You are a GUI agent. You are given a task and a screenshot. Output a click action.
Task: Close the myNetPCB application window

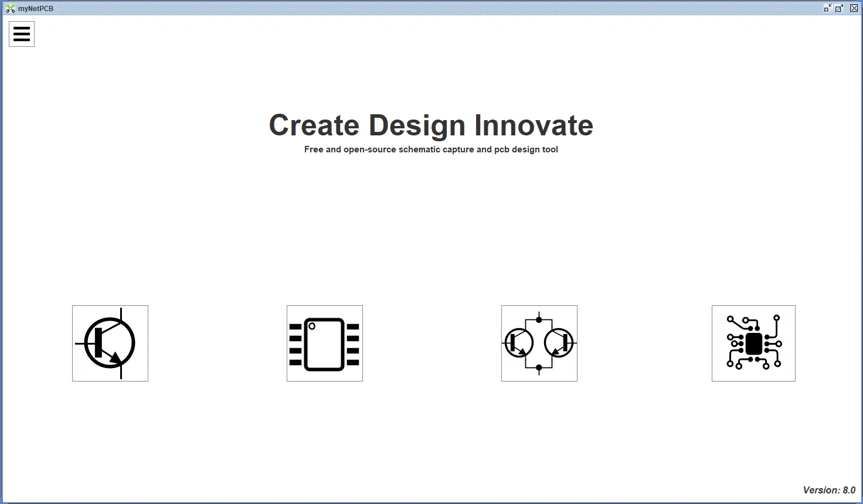[x=854, y=8]
